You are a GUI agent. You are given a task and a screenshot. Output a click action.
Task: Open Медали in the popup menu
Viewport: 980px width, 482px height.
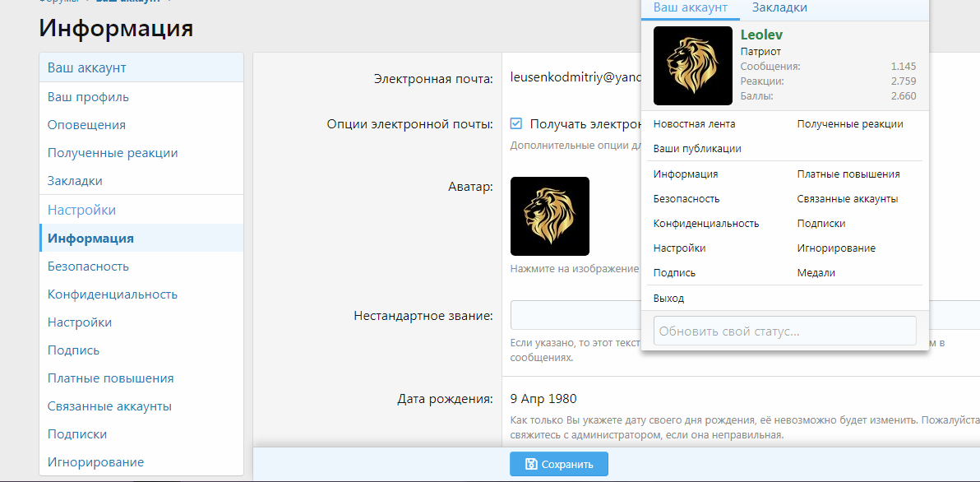coord(816,273)
